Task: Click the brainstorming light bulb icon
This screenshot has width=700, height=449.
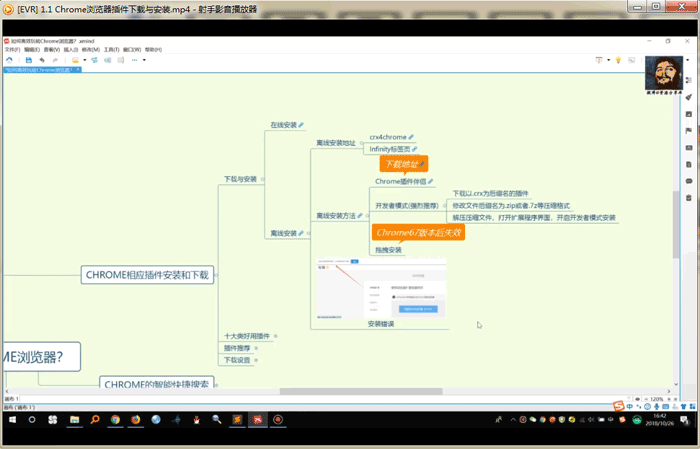Action: point(618,60)
